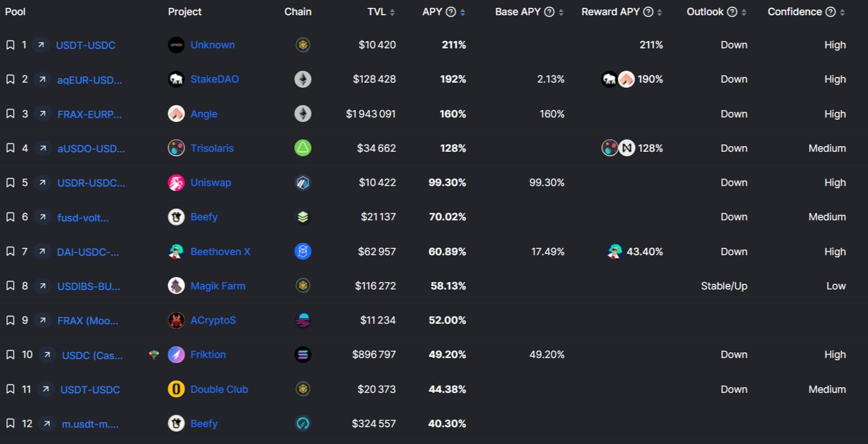868x444 pixels.
Task: Click the Uniswap unicorn logo
Action: 176,183
